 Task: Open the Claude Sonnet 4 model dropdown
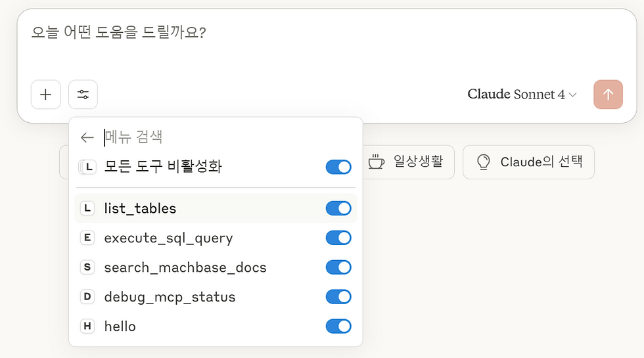[522, 95]
